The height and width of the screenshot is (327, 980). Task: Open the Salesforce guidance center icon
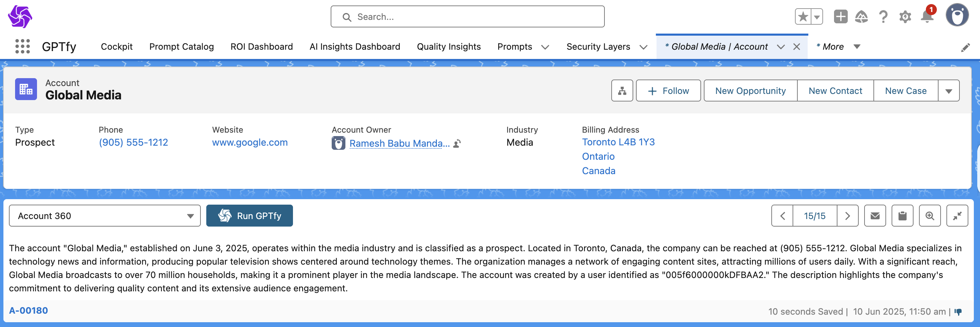coord(861,17)
